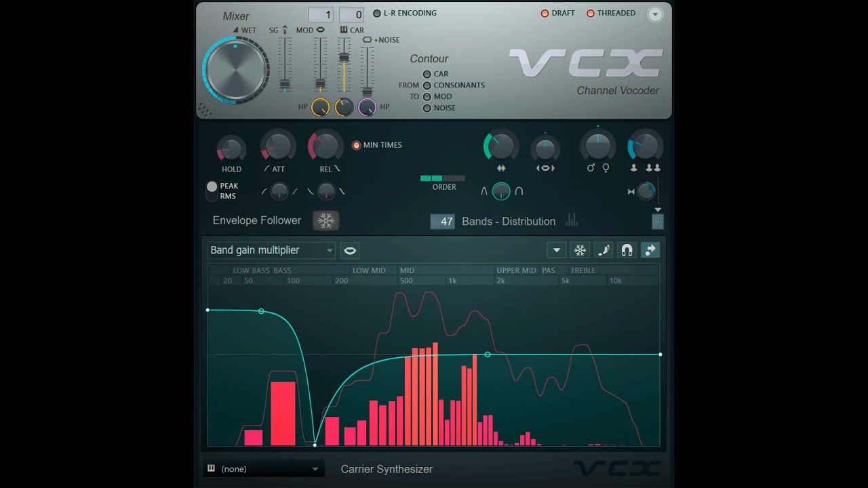Adjust the voice unison knob above the people icons
The image size is (868, 488).
click(x=645, y=146)
